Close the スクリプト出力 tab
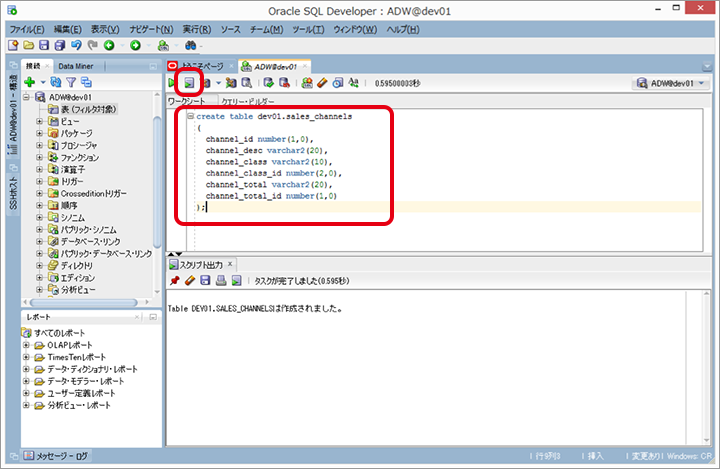 click(x=229, y=264)
